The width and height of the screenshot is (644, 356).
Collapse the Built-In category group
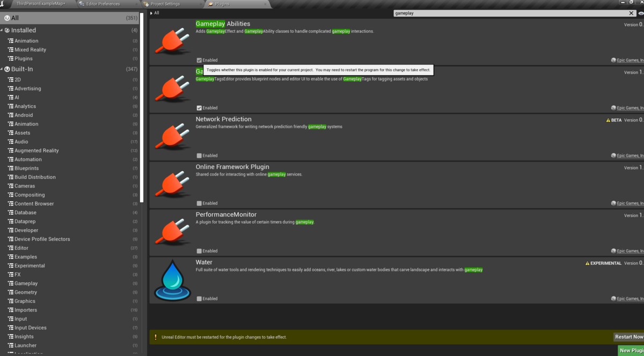pyautogui.click(x=2, y=69)
